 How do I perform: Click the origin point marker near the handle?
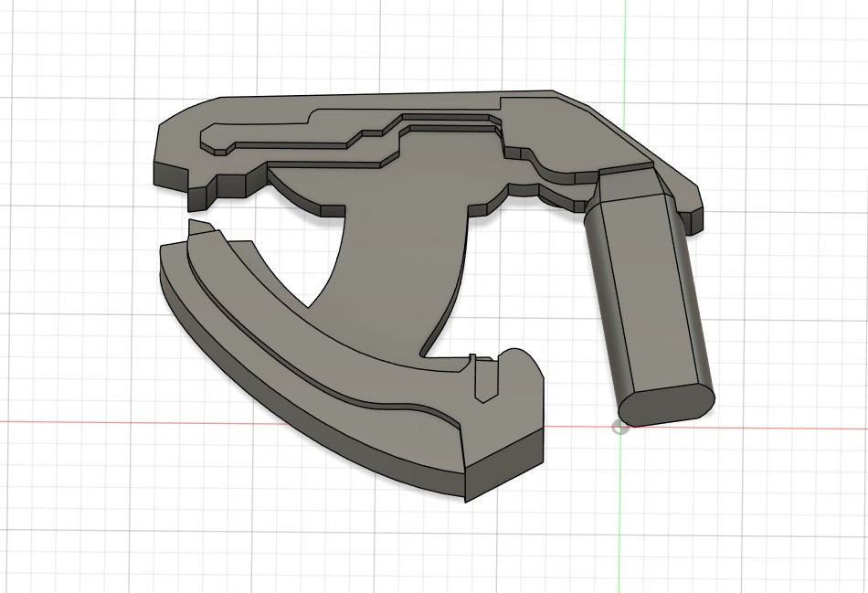(x=620, y=428)
